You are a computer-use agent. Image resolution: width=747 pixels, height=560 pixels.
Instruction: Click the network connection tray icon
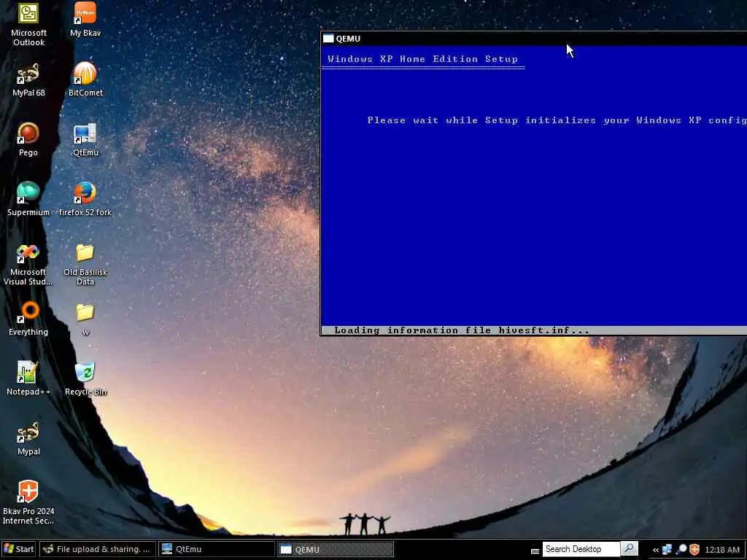(667, 549)
